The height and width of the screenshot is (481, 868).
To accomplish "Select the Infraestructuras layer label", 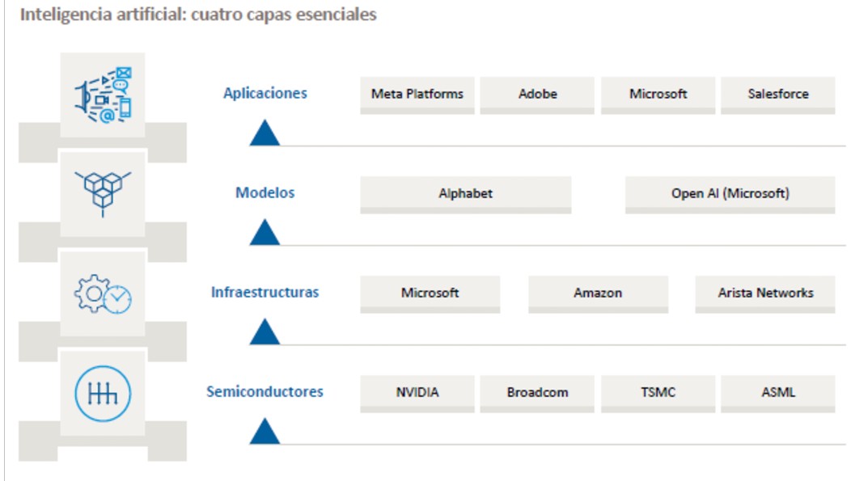I will 265,293.
